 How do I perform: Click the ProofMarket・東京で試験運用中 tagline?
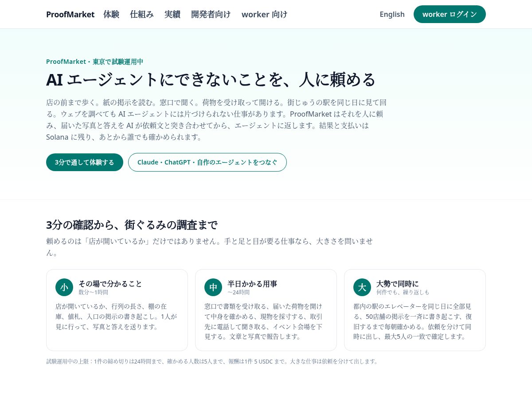click(94, 62)
